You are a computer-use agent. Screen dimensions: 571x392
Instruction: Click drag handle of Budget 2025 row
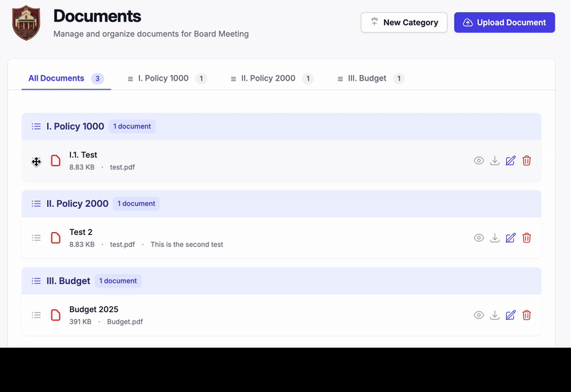point(36,315)
